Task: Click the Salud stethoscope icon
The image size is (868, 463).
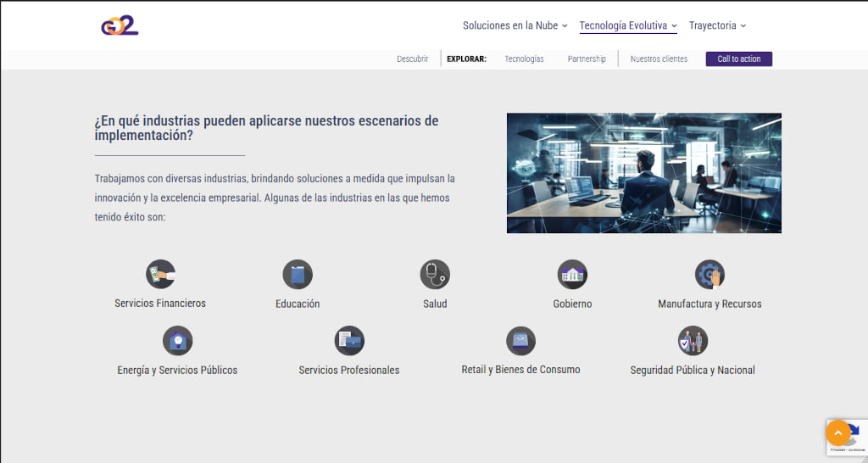Action: coord(435,275)
